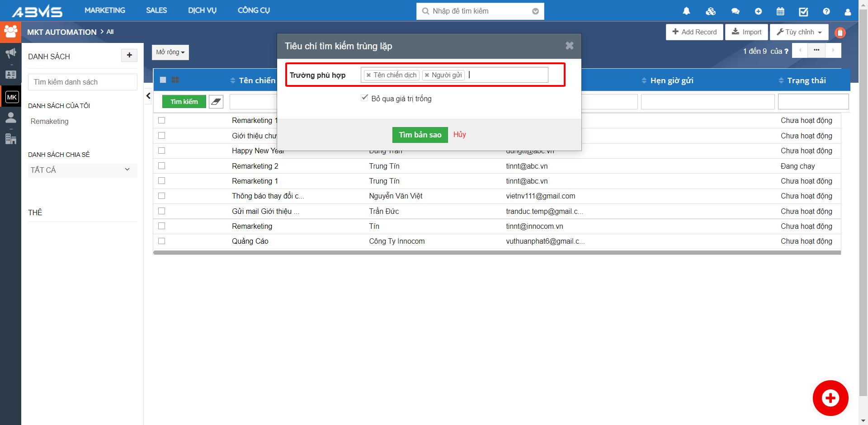This screenshot has width=868, height=425.
Task: Click the Tìm kiếm danh sách input
Action: click(x=83, y=82)
